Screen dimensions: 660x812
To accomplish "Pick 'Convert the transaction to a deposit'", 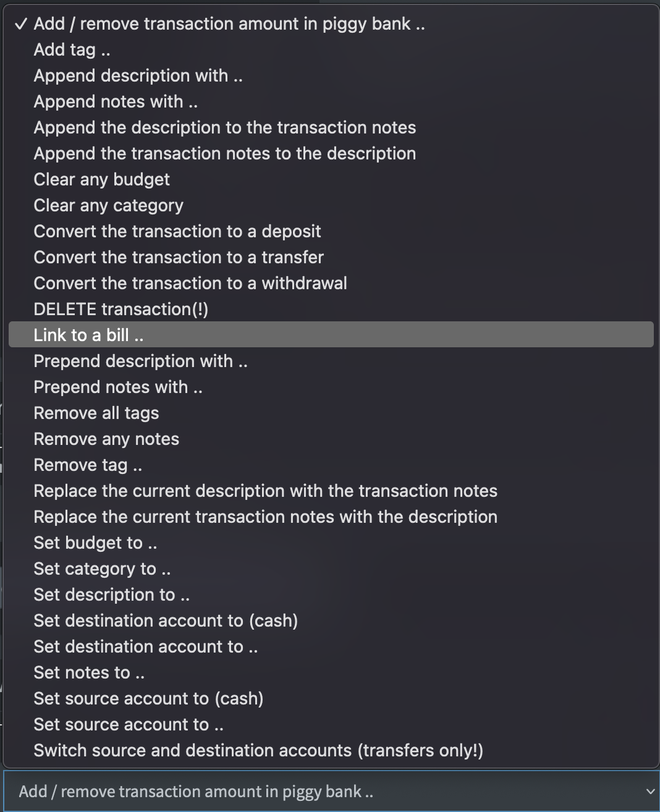I will click(x=177, y=231).
